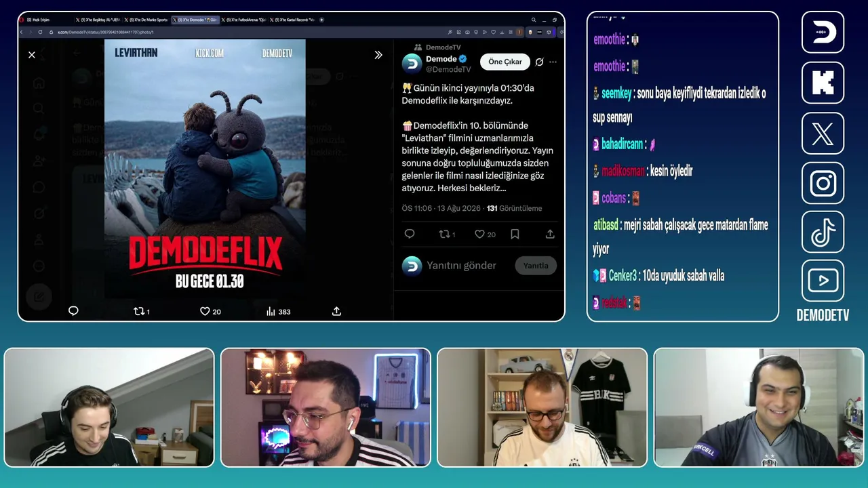Open a new browser tab with plus icon

coord(321,20)
